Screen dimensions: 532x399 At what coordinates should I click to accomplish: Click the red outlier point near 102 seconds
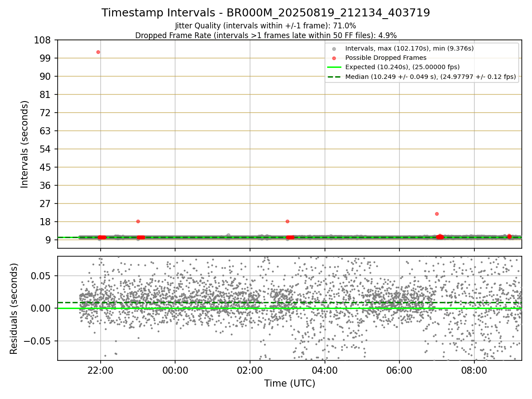coord(98,52)
